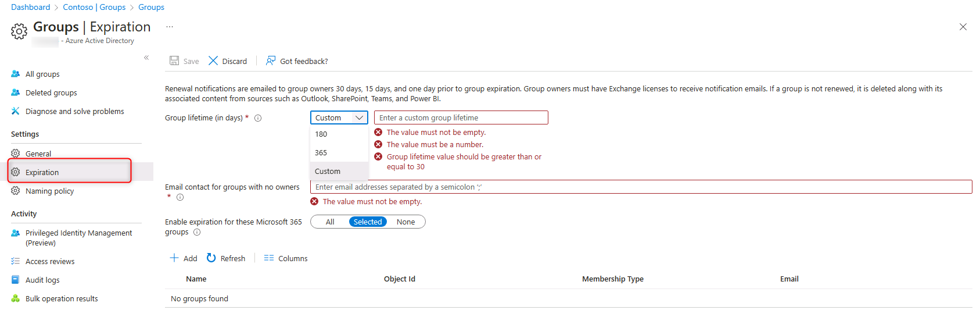This screenshot has width=980, height=317.
Task: Click the custom group lifetime input field
Action: tap(461, 118)
